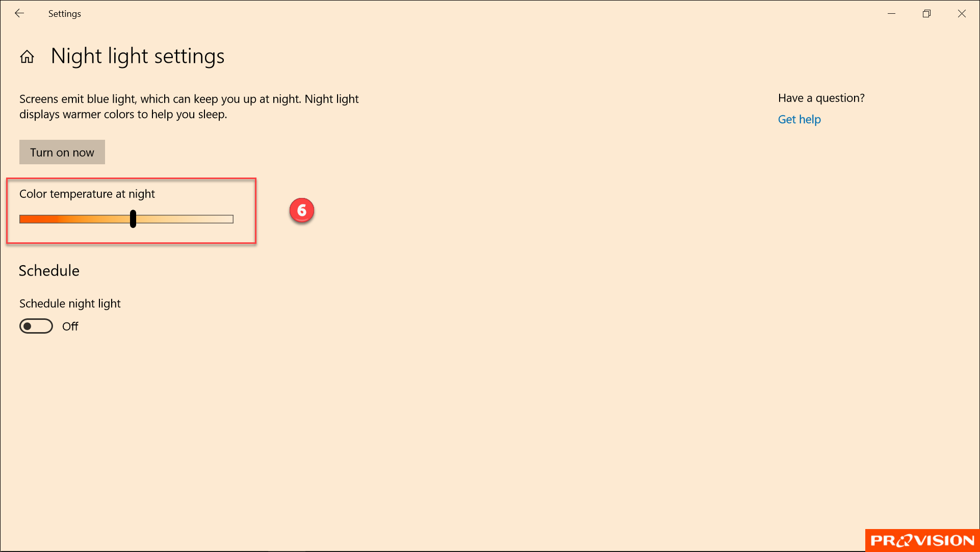Toggle night light off via schedule toggle
Viewport: 980px width, 552px height.
35,327
